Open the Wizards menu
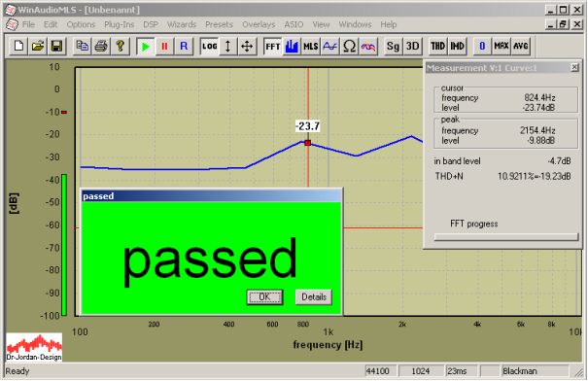This screenshot has width=588, height=381. tap(182, 24)
